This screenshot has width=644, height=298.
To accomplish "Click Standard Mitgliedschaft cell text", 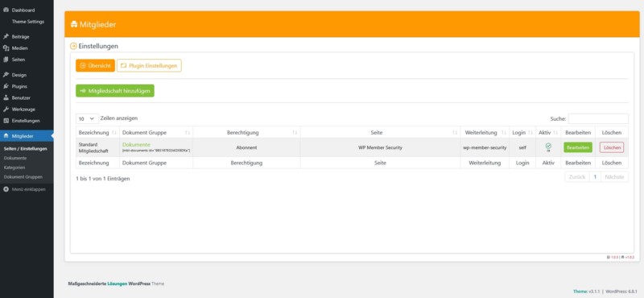I will coord(93,148).
